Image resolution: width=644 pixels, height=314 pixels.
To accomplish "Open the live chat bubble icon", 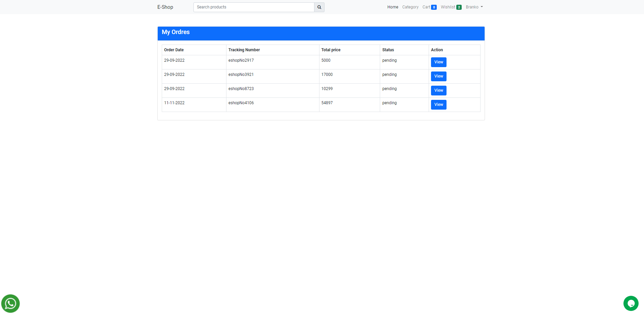I will [x=631, y=303].
